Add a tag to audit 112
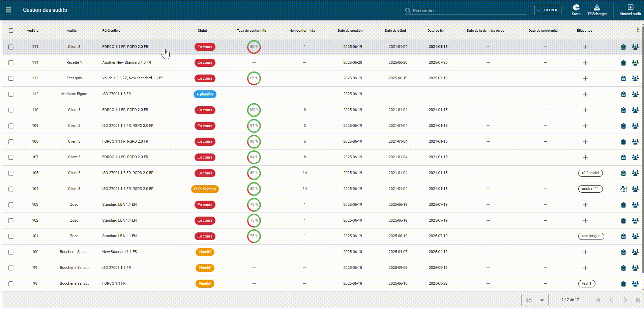Image resolution: width=644 pixels, height=309 pixels. (x=585, y=94)
